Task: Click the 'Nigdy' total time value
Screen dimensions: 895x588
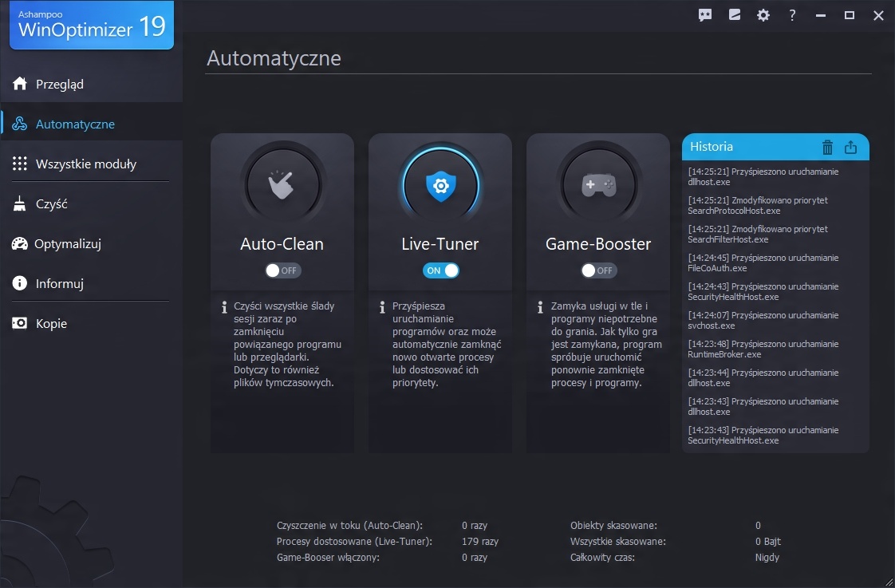Action: pyautogui.click(x=767, y=558)
